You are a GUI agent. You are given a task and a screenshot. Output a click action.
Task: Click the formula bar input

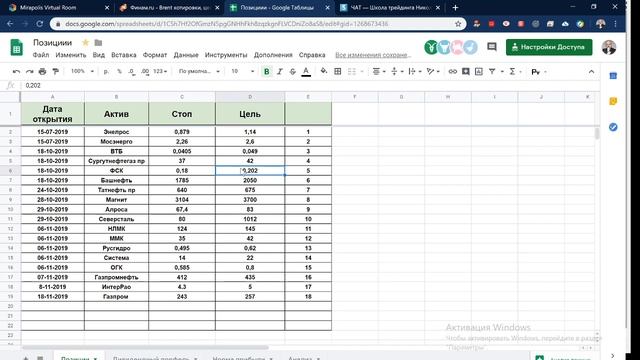click(x=310, y=85)
